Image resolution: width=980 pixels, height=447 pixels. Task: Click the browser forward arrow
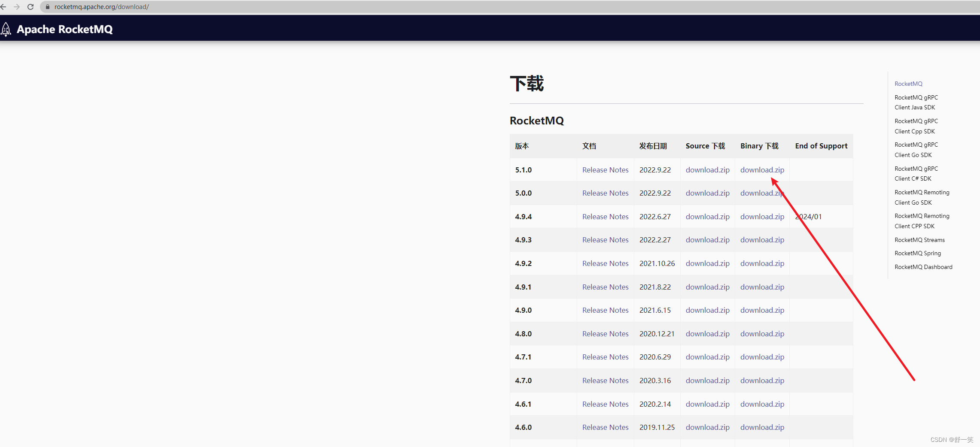[x=17, y=7]
